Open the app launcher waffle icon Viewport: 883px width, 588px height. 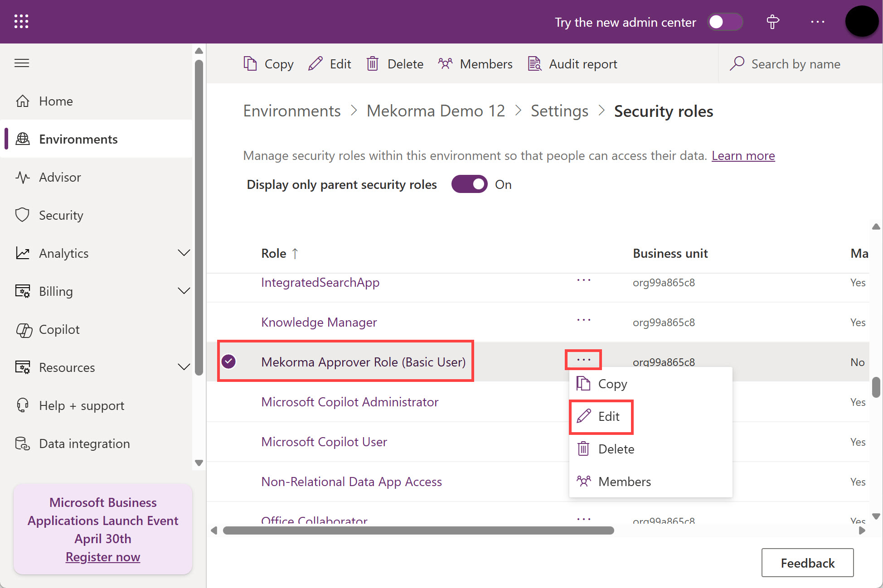21,21
